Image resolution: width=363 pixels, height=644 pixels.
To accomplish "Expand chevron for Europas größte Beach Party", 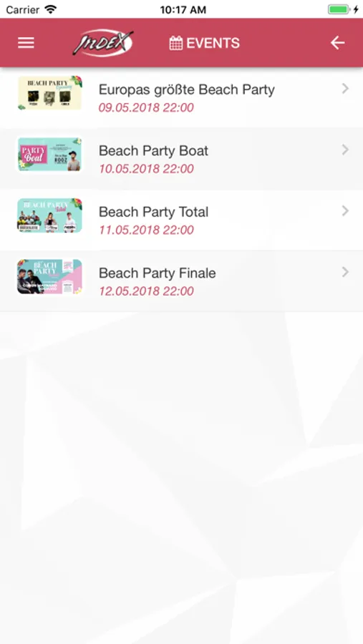I will [345, 88].
